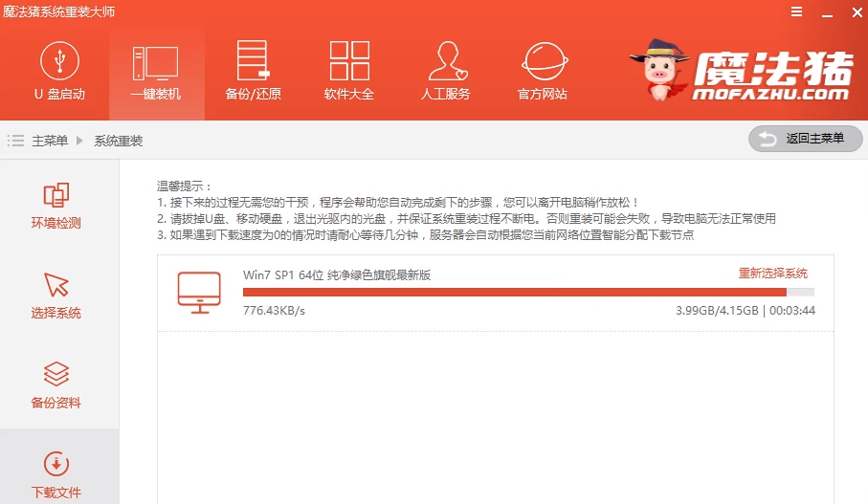Open 人工服务 customer service

pos(446,72)
